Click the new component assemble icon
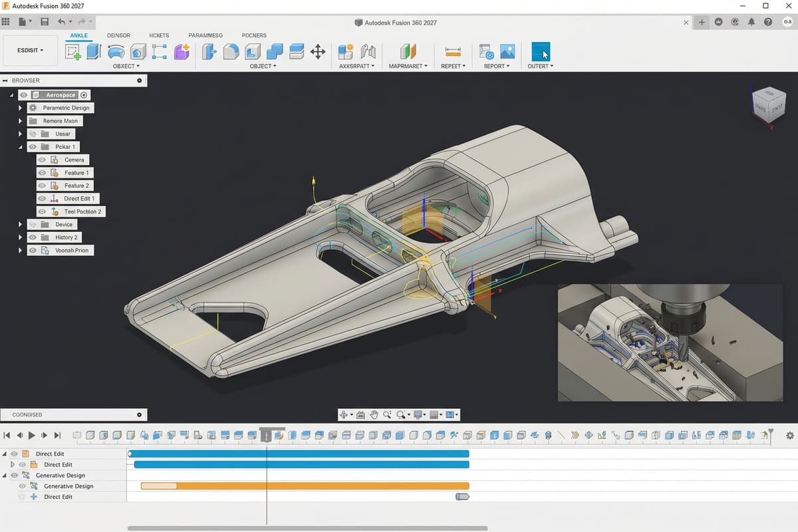The image size is (798, 532). 346,52
